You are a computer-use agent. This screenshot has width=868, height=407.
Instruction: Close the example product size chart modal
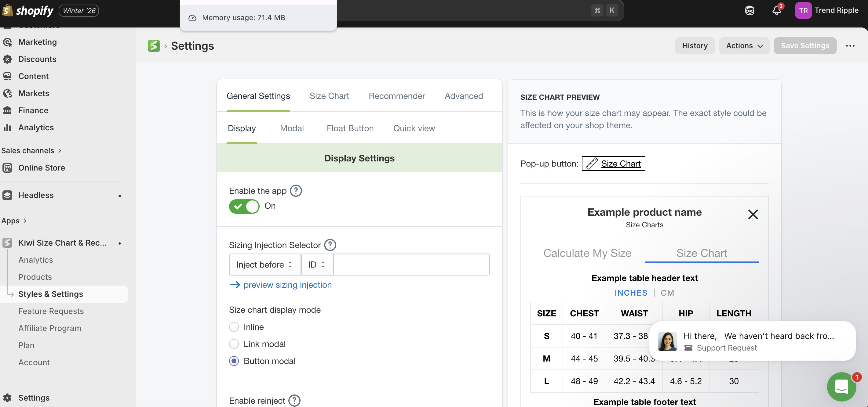tap(753, 214)
